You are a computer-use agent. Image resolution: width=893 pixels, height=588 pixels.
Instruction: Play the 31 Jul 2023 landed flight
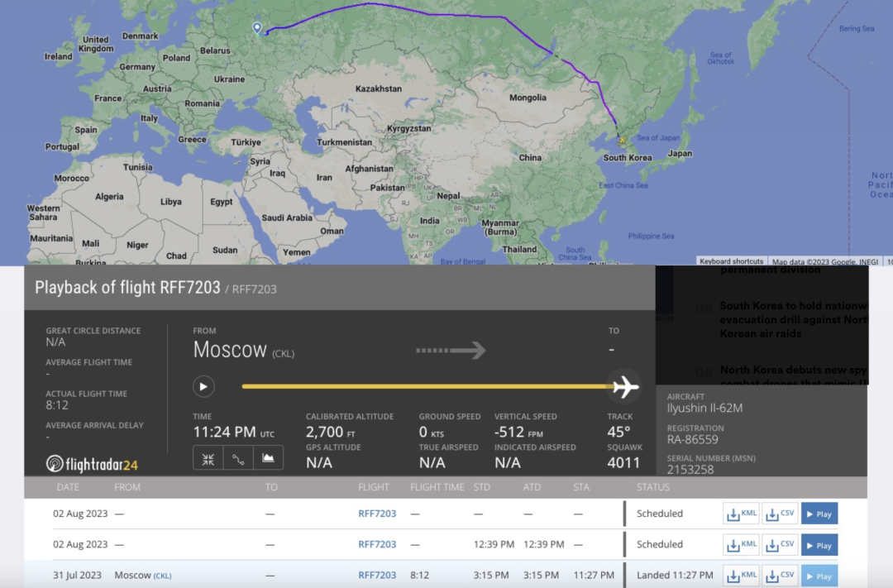tap(819, 576)
